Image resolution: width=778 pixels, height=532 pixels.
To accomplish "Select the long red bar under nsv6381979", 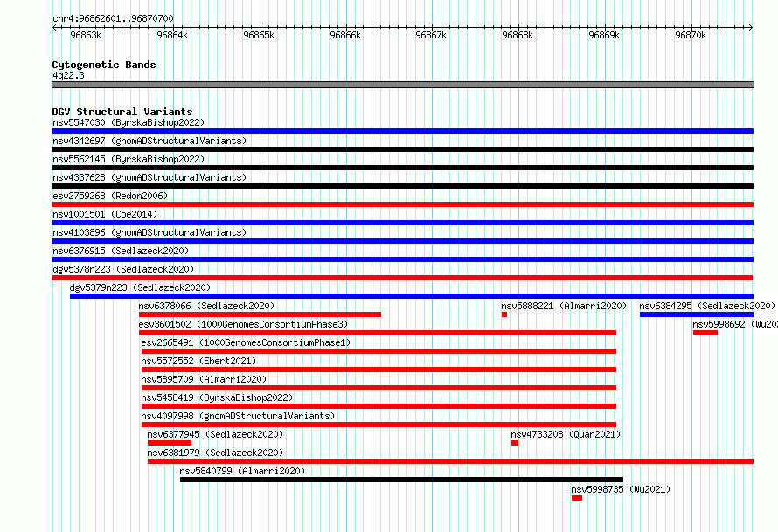I will click(450, 461).
